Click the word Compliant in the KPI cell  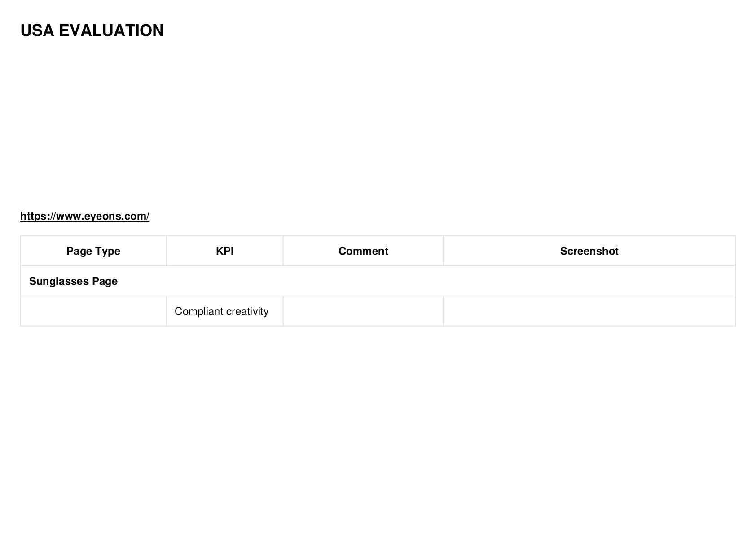198,311
